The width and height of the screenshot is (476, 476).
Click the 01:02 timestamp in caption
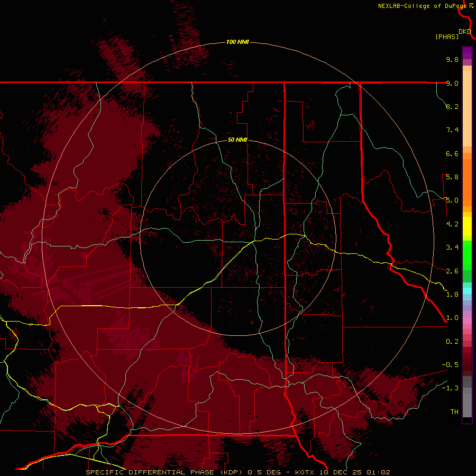click(378, 472)
